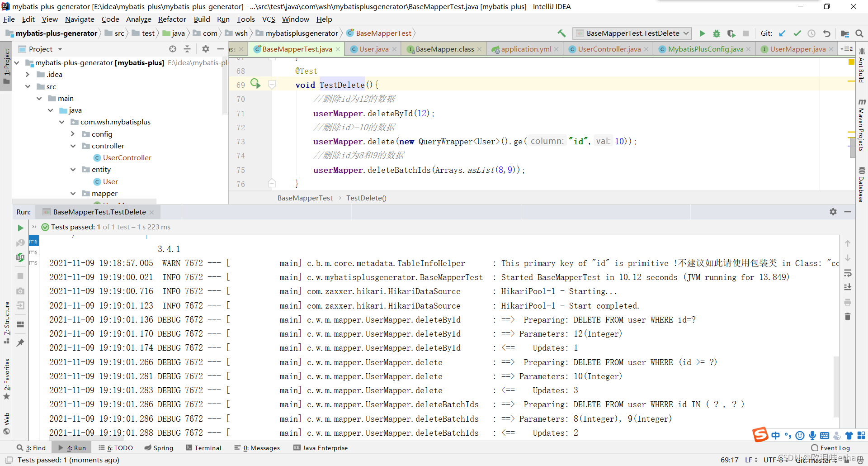Toggle the Structure side tool window
This screenshot has height=466, width=868.
pos(6,323)
